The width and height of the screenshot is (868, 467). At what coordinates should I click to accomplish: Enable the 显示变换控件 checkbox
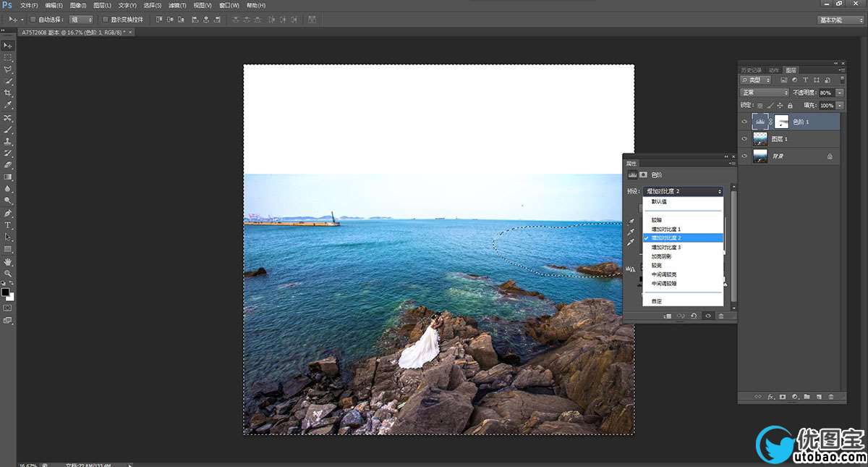pyautogui.click(x=106, y=20)
